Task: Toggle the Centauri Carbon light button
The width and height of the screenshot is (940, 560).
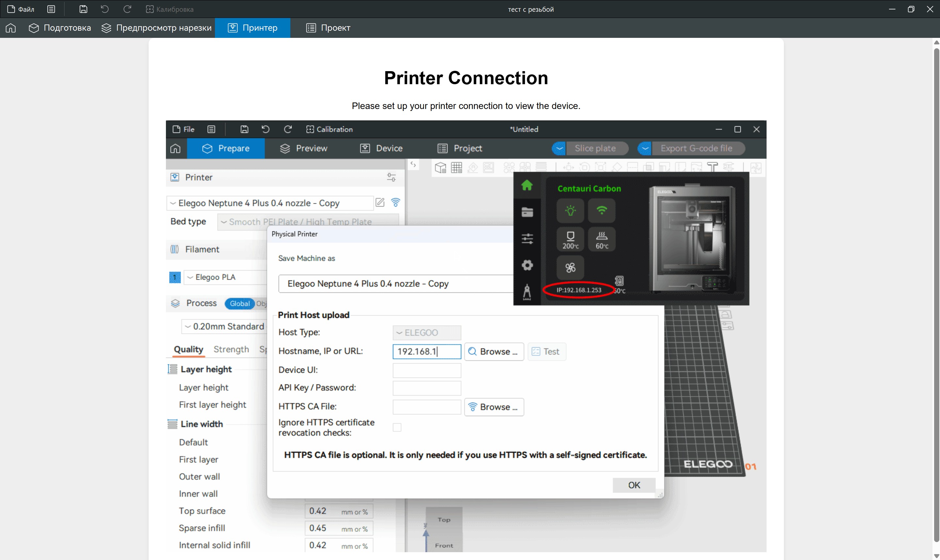Action: 570,210
